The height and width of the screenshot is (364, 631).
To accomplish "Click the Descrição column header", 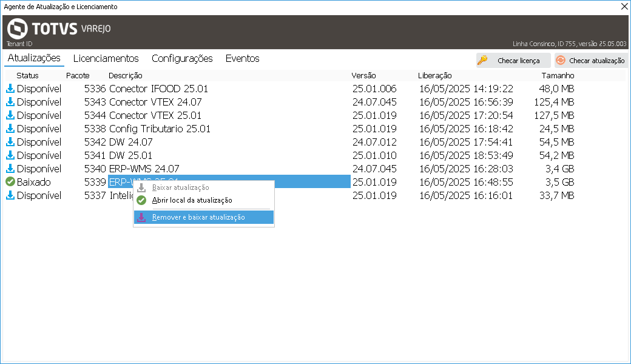I will click(x=125, y=76).
